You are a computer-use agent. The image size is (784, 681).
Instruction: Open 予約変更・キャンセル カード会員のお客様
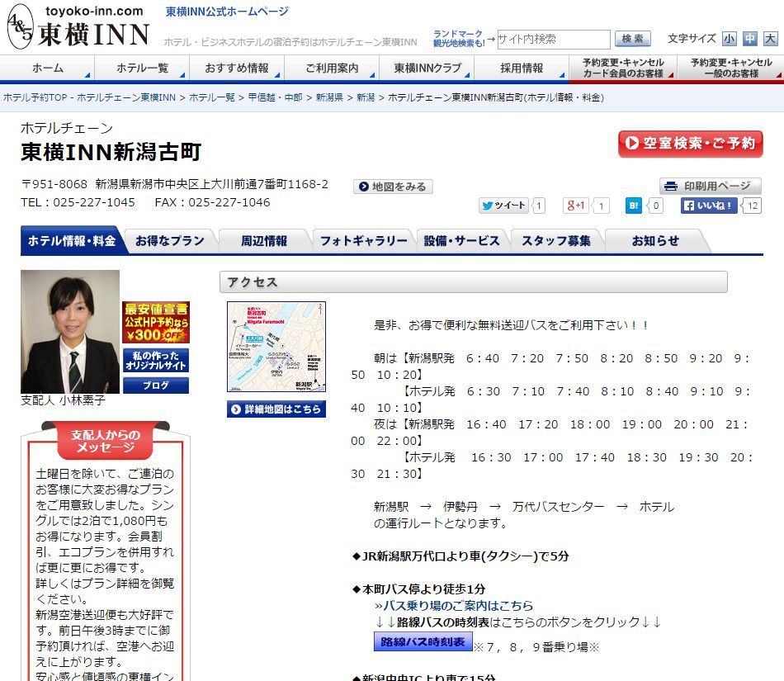point(623,68)
